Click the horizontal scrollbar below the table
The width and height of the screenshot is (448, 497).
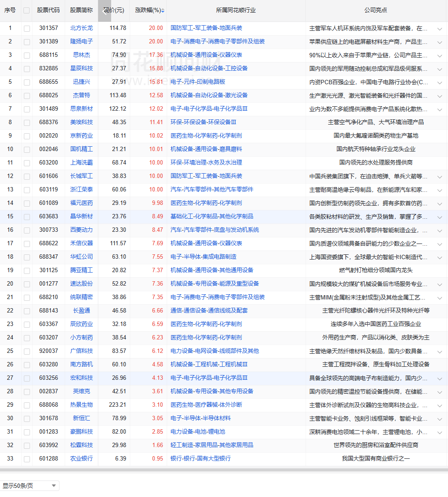coord(224,471)
